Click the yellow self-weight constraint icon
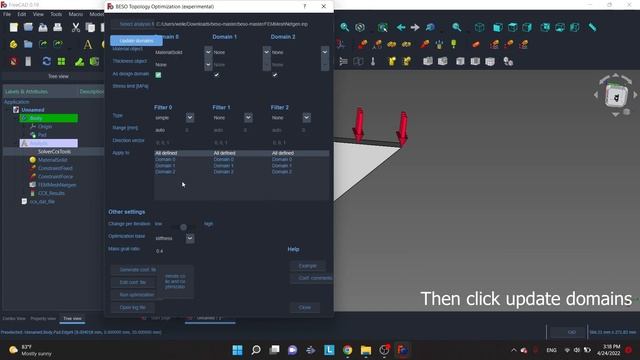Image resolution: width=640 pixels, height=360 pixels. click(x=453, y=44)
